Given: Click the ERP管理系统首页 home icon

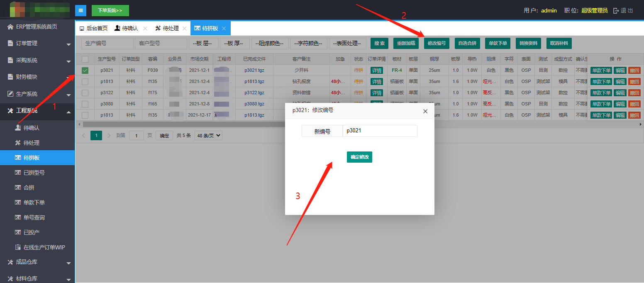Looking at the screenshot, I should (x=10, y=27).
